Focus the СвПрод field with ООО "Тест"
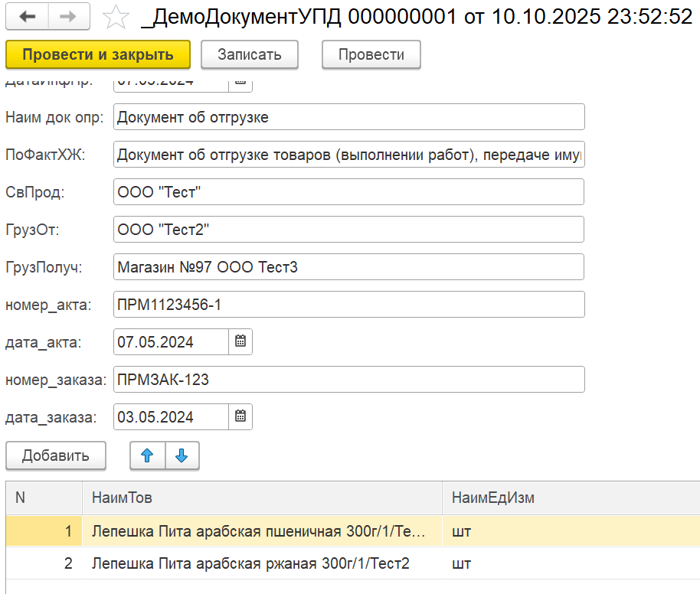The width and height of the screenshot is (700, 594). tap(348, 192)
